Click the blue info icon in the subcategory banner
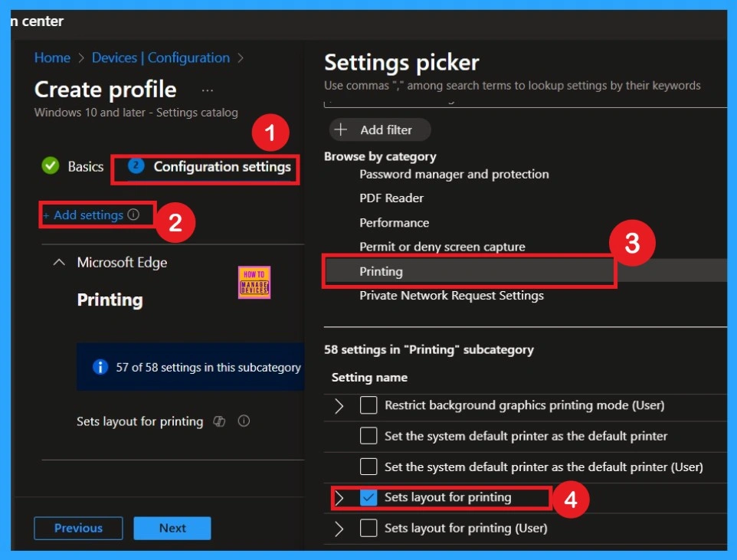The height and width of the screenshot is (560, 737). click(x=100, y=367)
